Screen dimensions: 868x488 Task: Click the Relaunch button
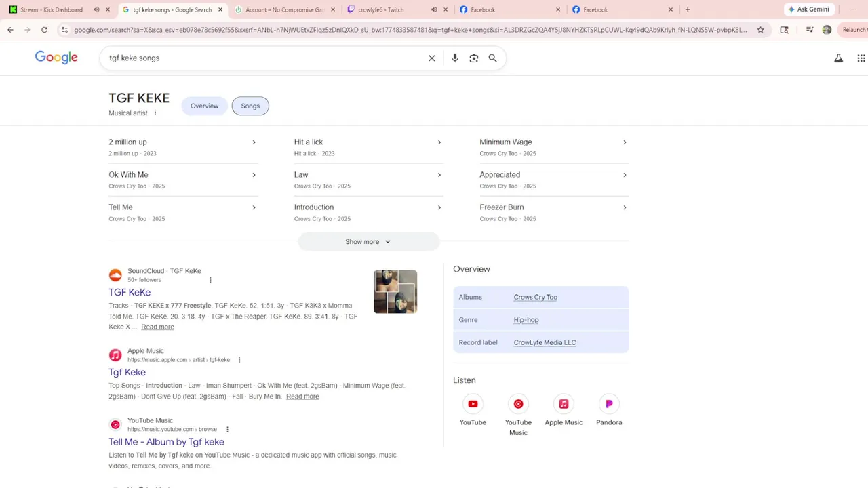(x=854, y=30)
